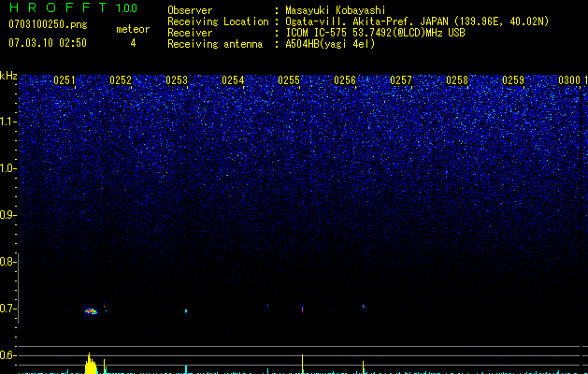Viewport: 588px width, 374px height.
Task: Select the filename 0703100250.png
Action: [48, 25]
